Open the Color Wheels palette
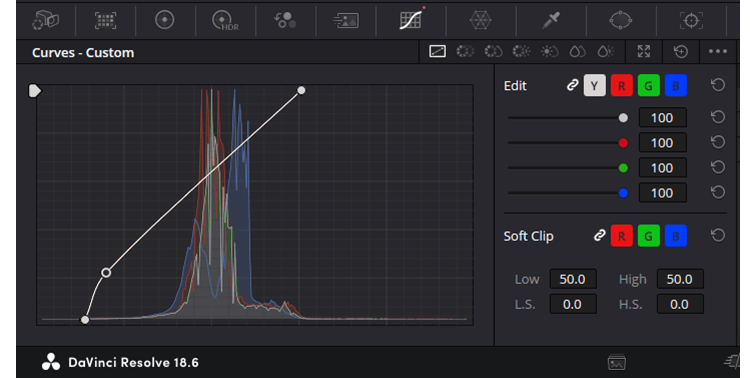The width and height of the screenshot is (756, 378). pos(164,20)
